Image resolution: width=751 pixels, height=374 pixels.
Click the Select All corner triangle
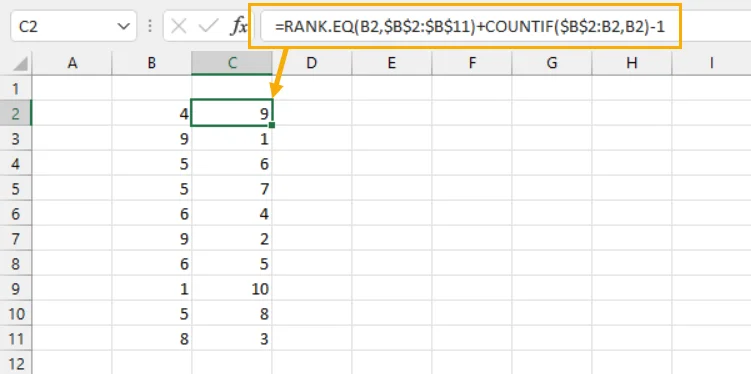point(21,64)
